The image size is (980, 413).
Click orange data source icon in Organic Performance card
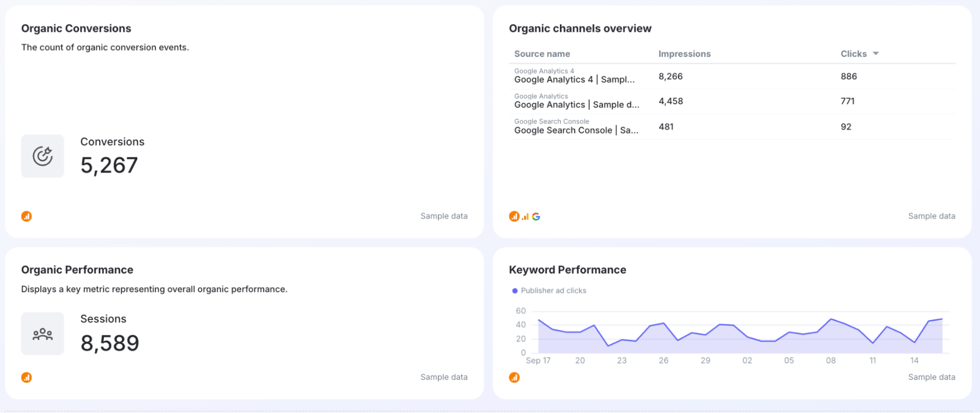tap(26, 377)
